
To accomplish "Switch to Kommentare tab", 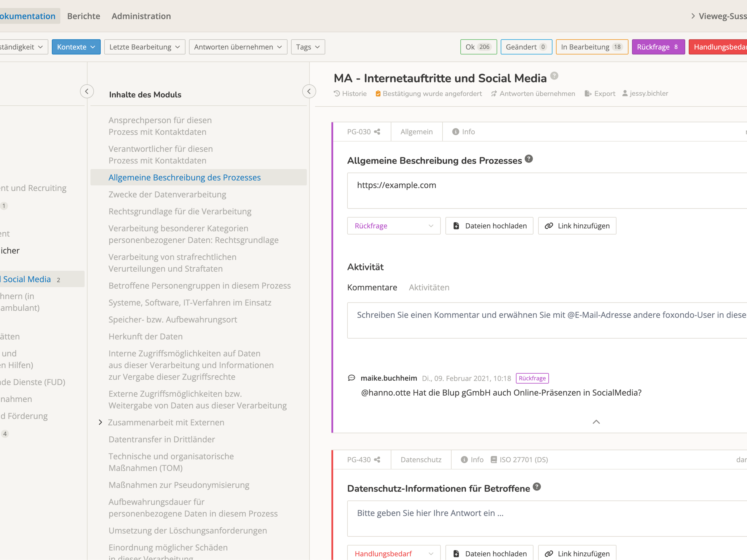I will coord(372,287).
